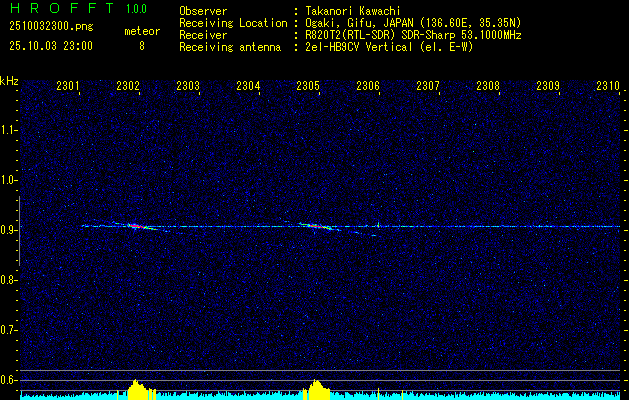Click the HROFFT title text

[x=62, y=8]
